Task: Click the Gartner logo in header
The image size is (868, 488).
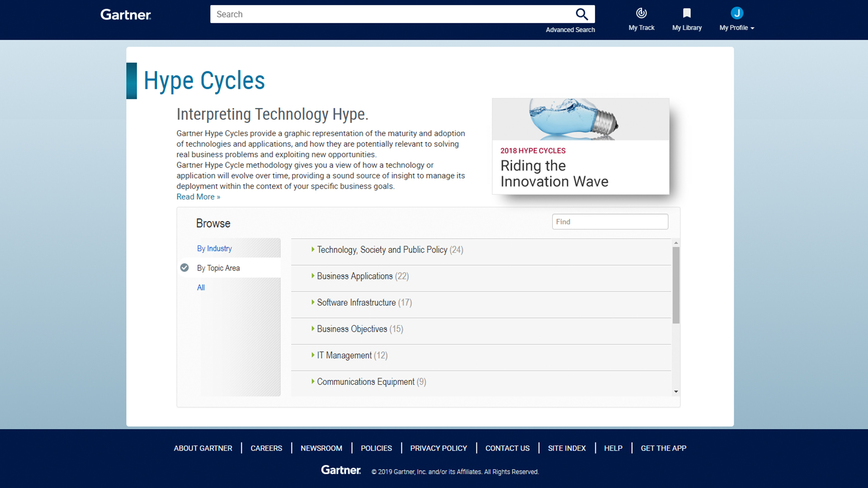Action: tap(126, 14)
